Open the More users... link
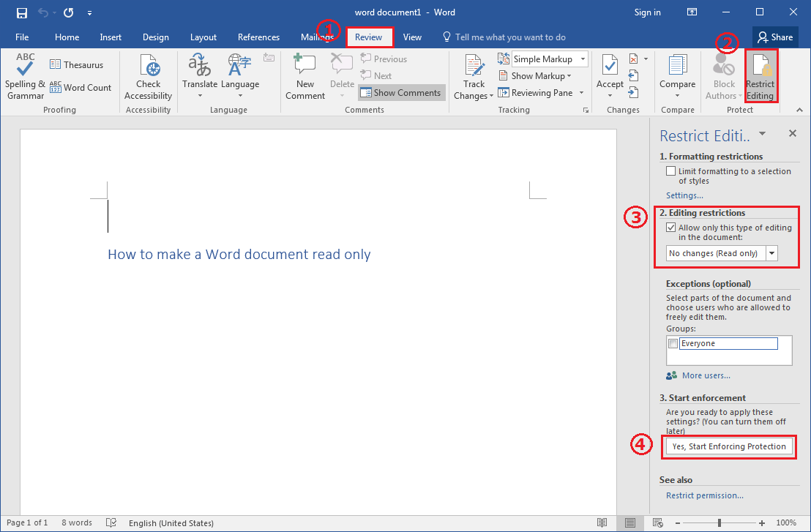The width and height of the screenshot is (811, 532). (706, 375)
